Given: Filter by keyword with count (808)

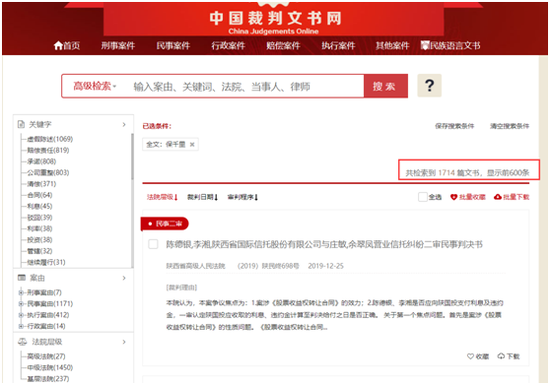Looking at the screenshot, I should pos(41,161).
